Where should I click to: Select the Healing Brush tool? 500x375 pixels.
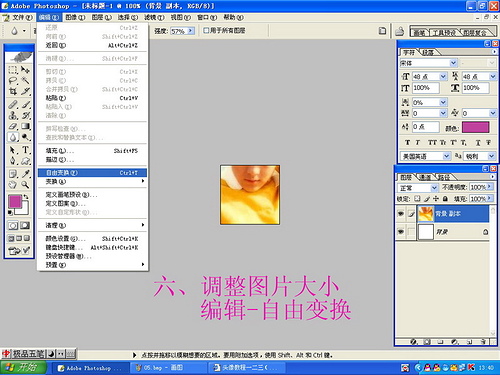click(x=13, y=105)
